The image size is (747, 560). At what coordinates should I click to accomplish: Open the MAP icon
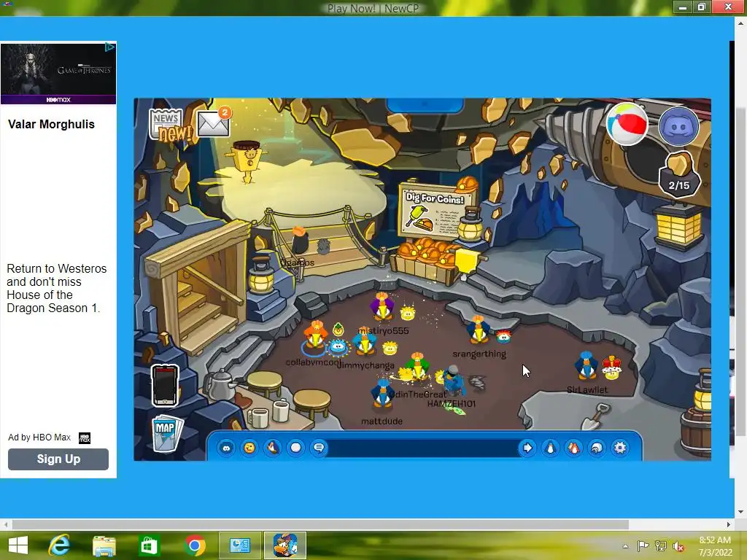(166, 433)
